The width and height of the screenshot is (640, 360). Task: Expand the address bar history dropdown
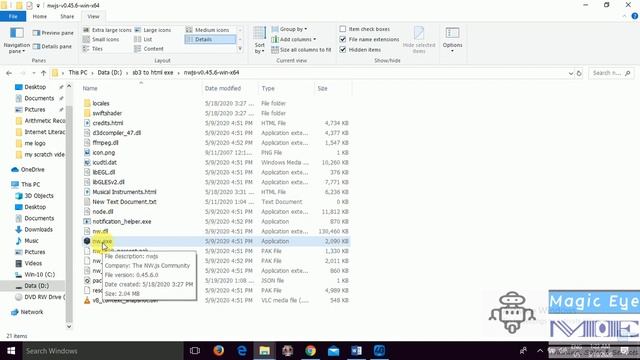(x=571, y=73)
